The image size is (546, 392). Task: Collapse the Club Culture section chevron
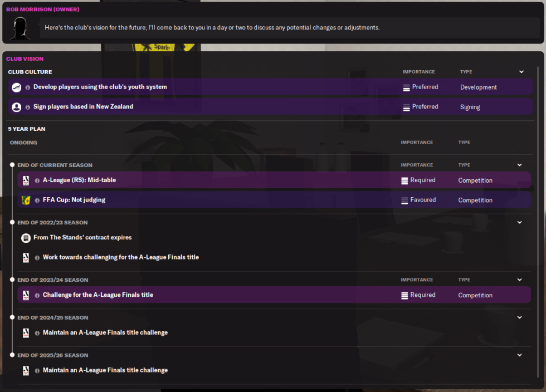[x=521, y=72]
